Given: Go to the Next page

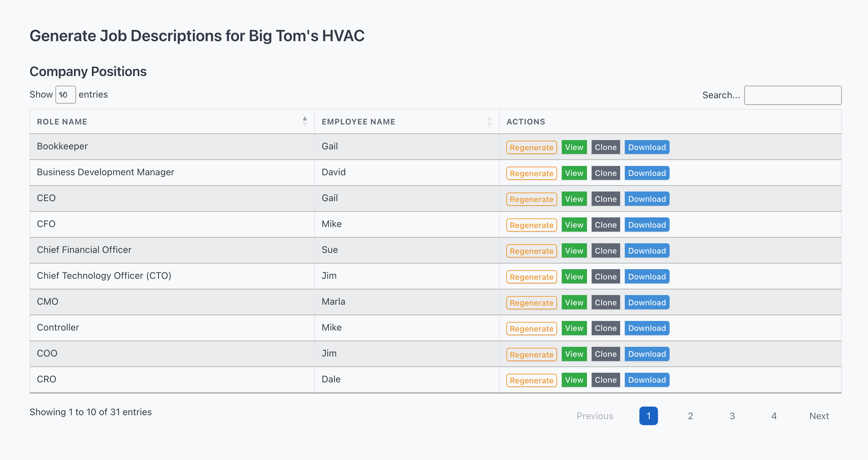Looking at the screenshot, I should [x=819, y=416].
